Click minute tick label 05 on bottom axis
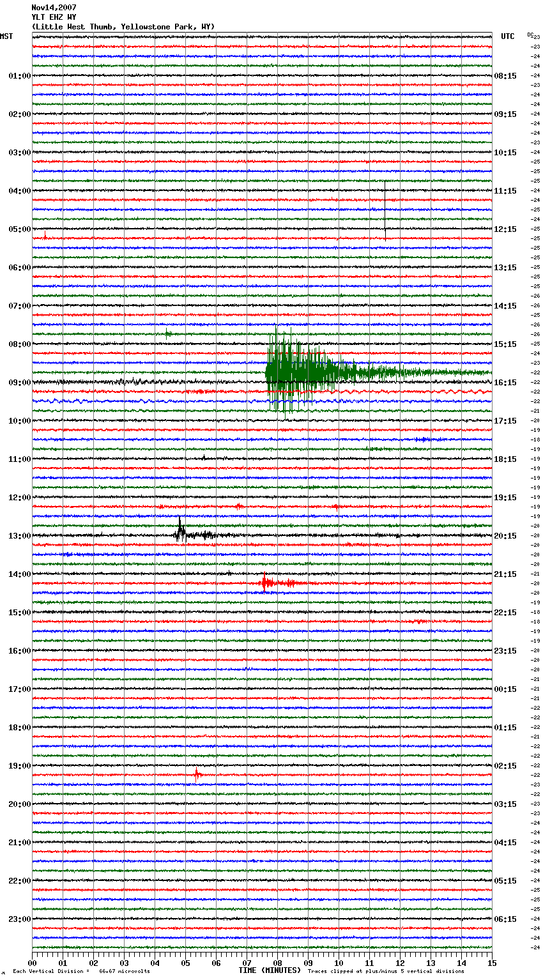Viewport: 543px width, 980px height. click(185, 963)
